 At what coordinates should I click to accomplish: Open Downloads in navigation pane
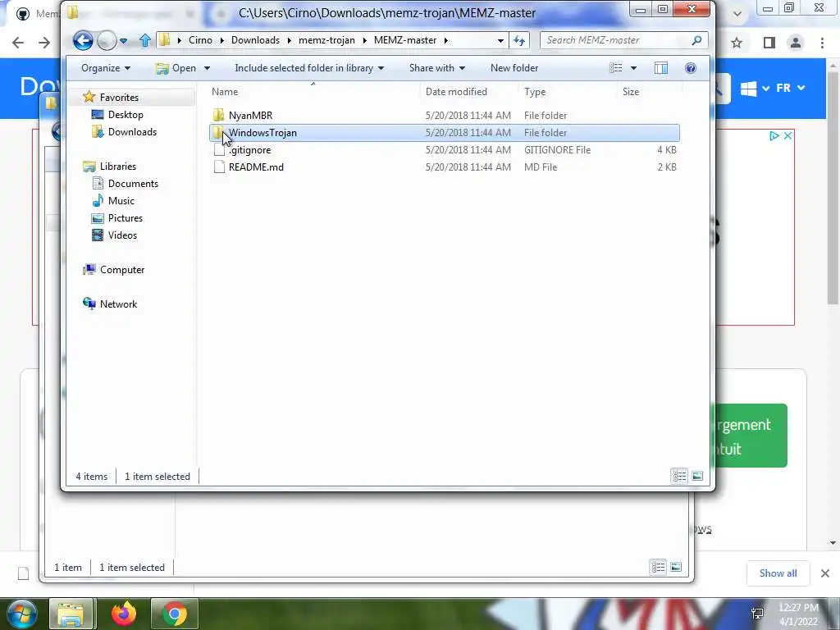pos(132,132)
